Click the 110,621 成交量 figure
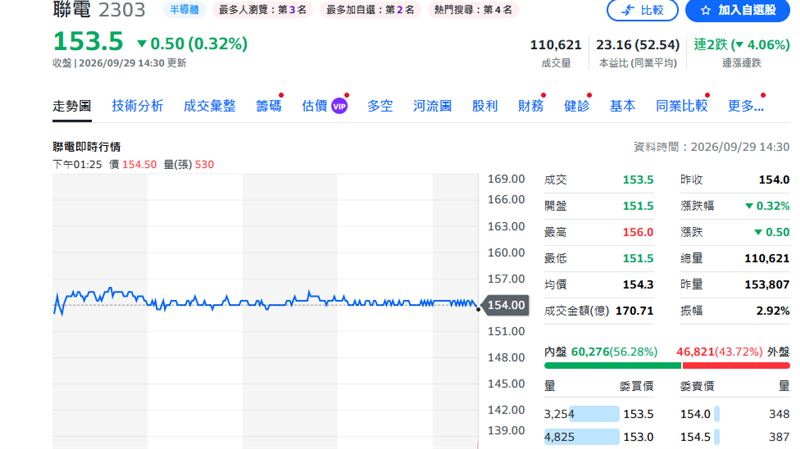This screenshot has height=449, width=800. (556, 45)
